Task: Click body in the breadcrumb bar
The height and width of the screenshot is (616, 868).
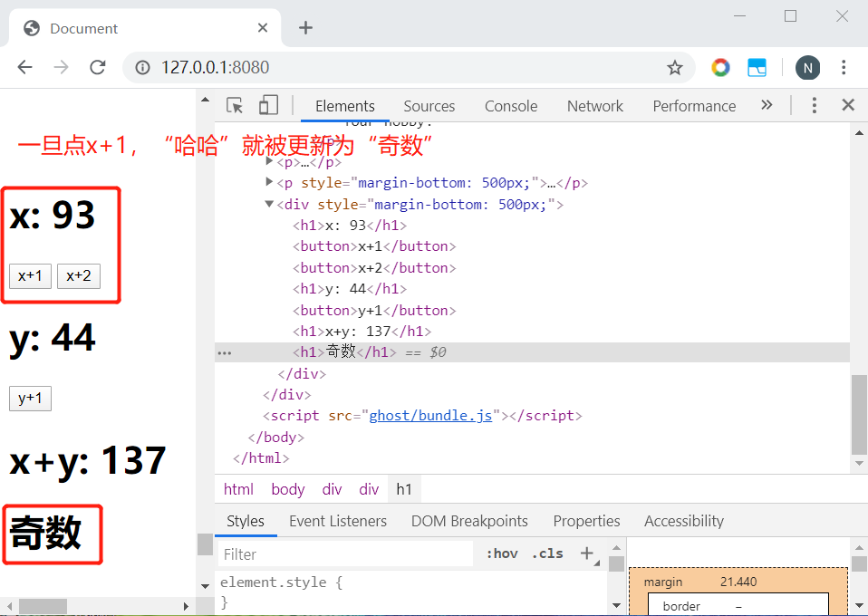Action: point(288,489)
